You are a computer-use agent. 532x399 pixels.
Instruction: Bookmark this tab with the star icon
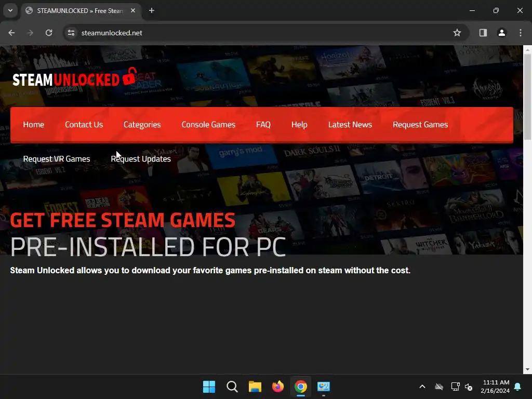[457, 33]
